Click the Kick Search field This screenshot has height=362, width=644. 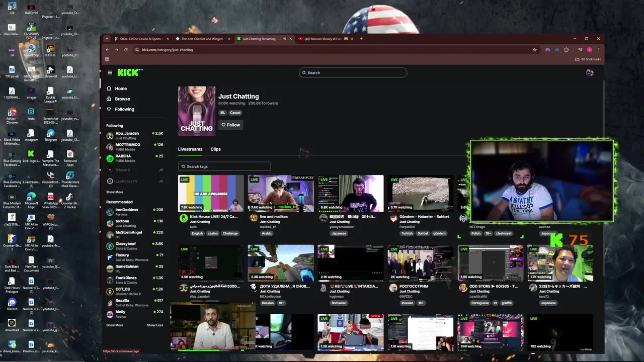[353, 72]
